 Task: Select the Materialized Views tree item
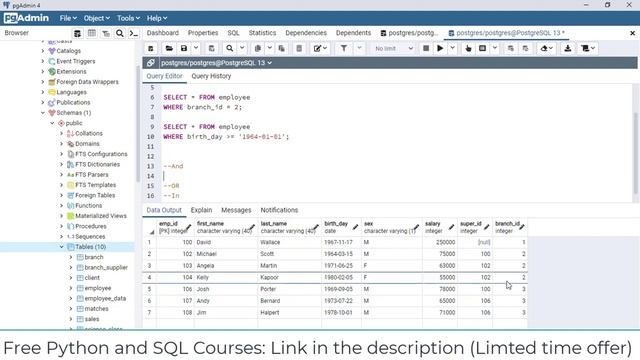point(101,216)
